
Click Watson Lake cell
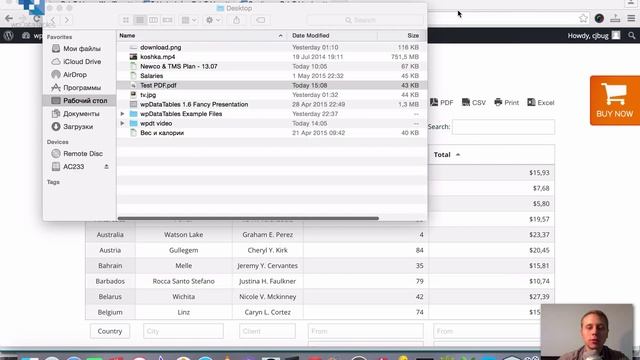184,235
